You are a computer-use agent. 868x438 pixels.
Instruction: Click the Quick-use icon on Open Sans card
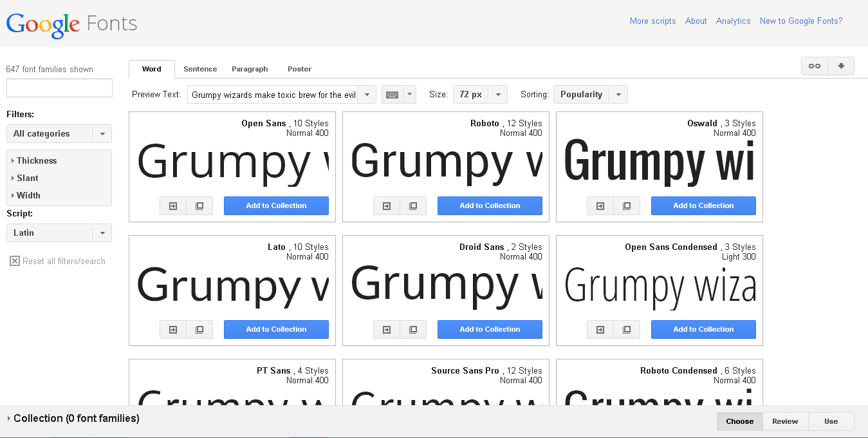[173, 205]
